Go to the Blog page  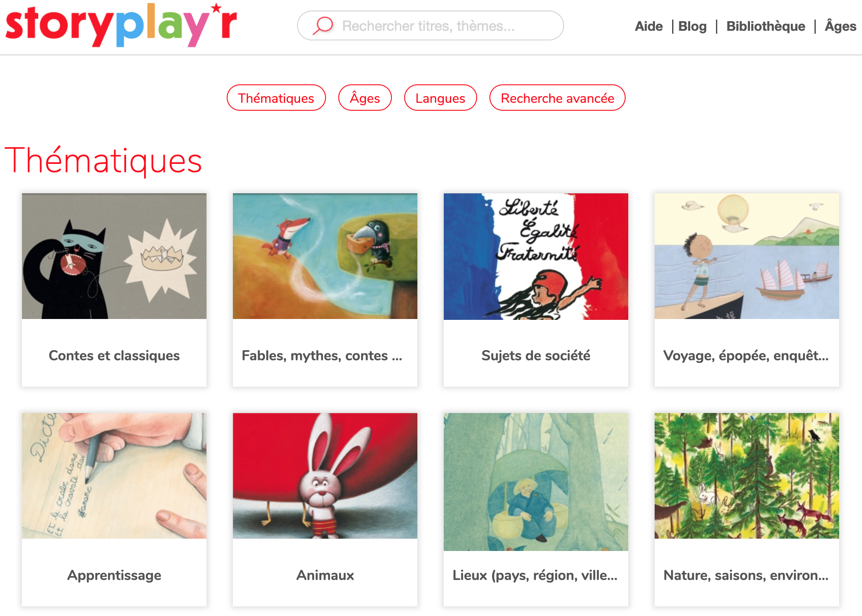(692, 26)
